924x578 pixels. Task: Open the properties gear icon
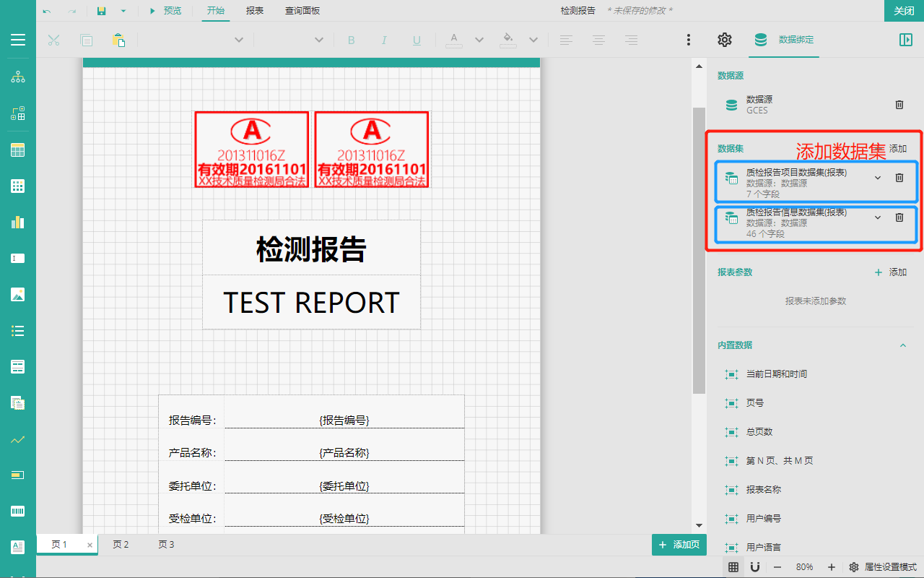coord(724,40)
